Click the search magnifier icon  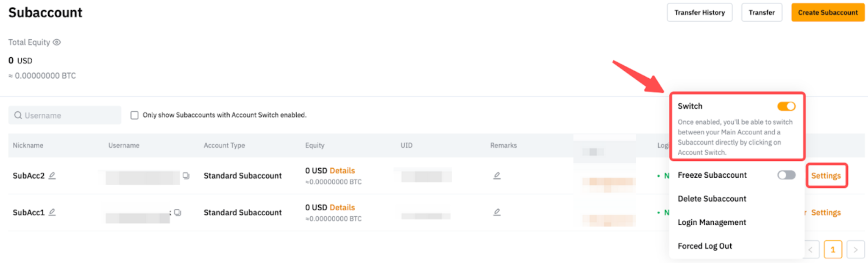pos(18,115)
